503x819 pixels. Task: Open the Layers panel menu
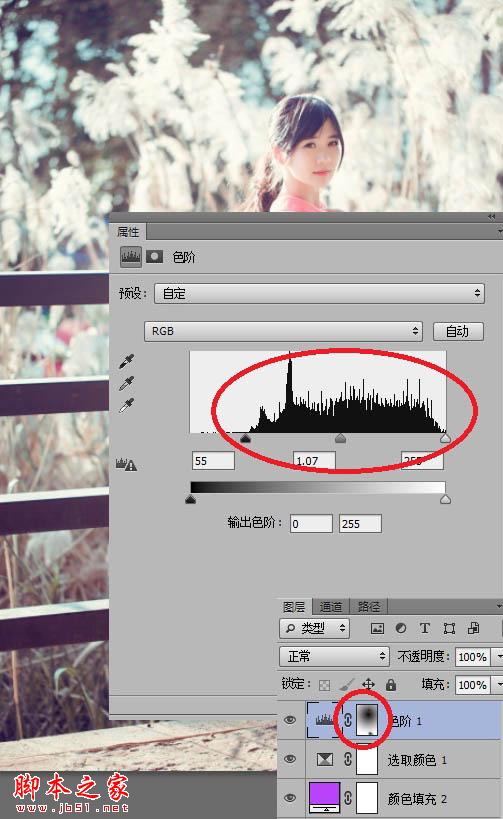[499, 606]
